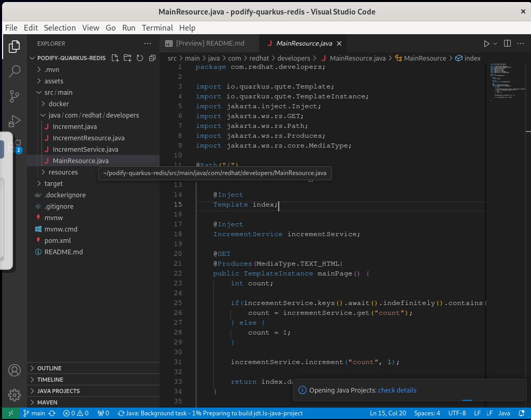Open Explorer views and more actions menu

tap(148, 44)
